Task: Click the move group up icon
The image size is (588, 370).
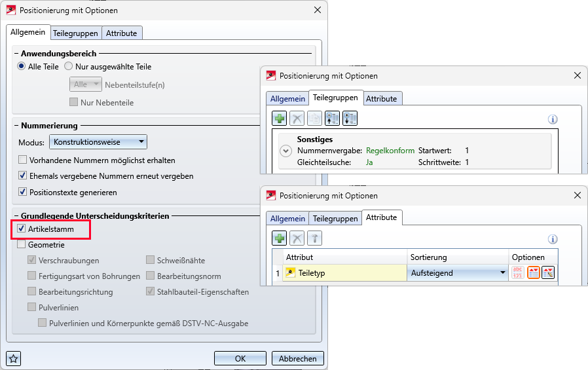Action: click(333, 119)
